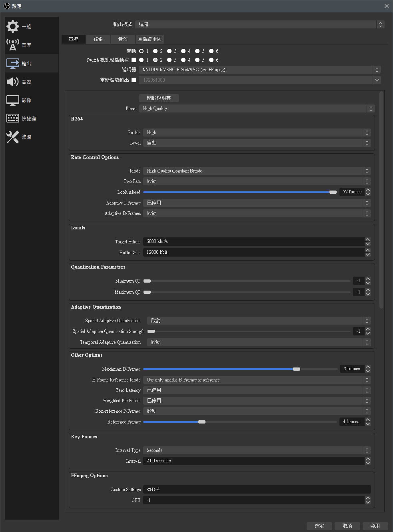Open the Spatial Adaptive Quantization dropdown
393x532 pixels.
pos(259,321)
